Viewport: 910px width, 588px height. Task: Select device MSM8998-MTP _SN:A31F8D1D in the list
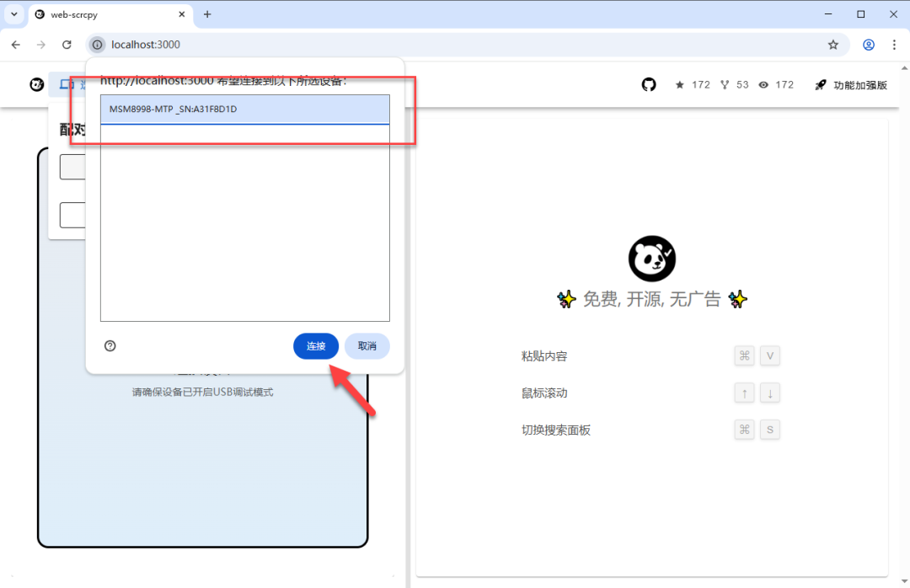point(244,109)
